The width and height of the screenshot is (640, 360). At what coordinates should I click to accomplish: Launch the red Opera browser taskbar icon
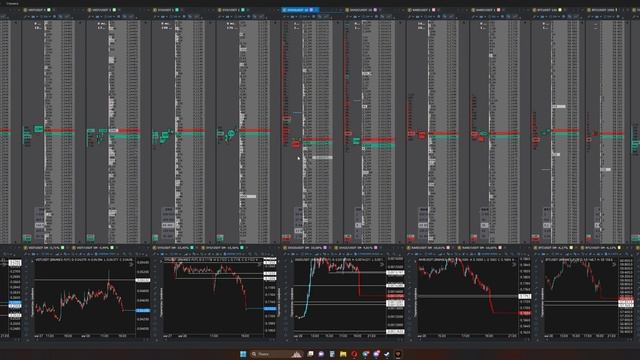354,354
